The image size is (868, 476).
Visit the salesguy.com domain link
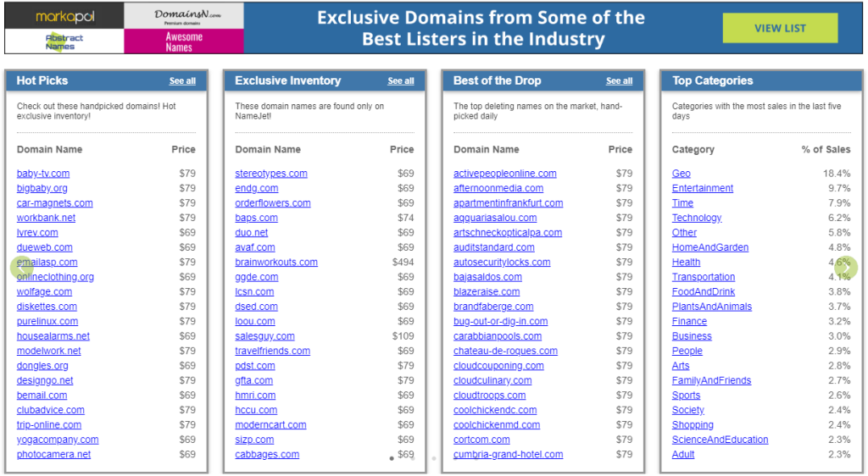point(264,336)
